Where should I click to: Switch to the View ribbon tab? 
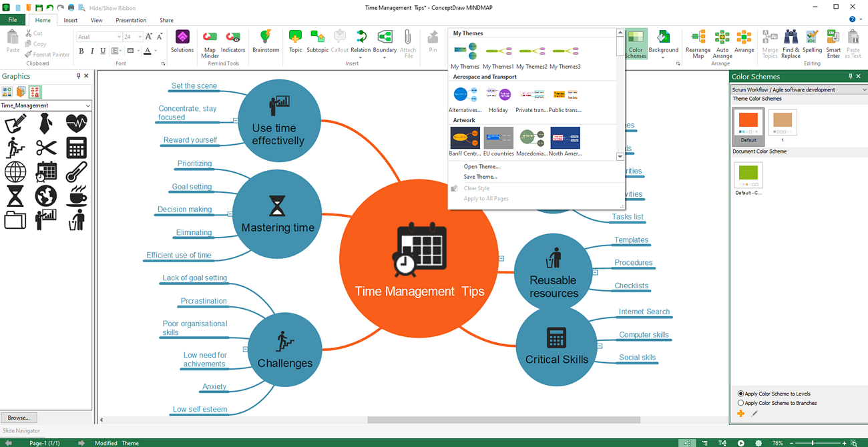tap(97, 20)
